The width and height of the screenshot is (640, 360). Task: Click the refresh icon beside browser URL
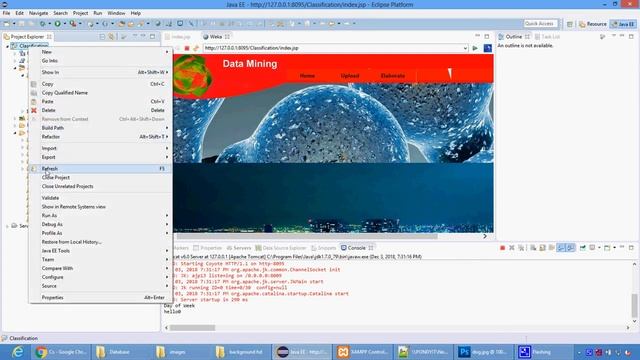[196, 48]
